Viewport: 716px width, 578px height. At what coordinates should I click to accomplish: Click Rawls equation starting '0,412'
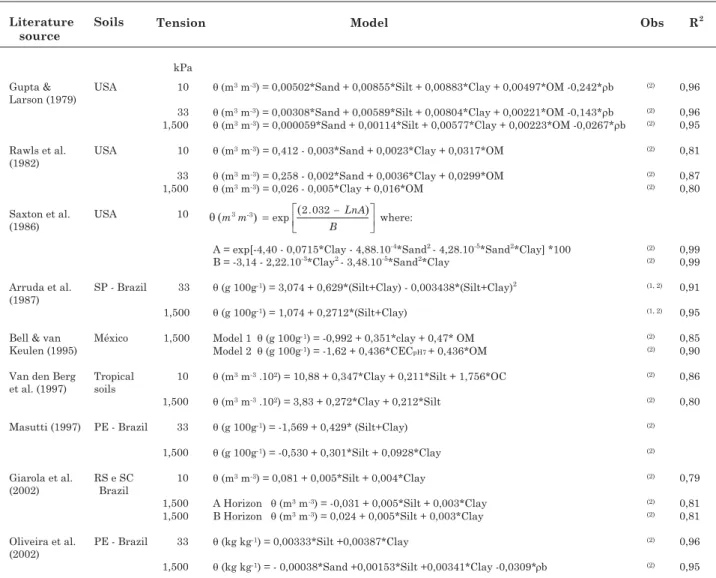point(358,151)
